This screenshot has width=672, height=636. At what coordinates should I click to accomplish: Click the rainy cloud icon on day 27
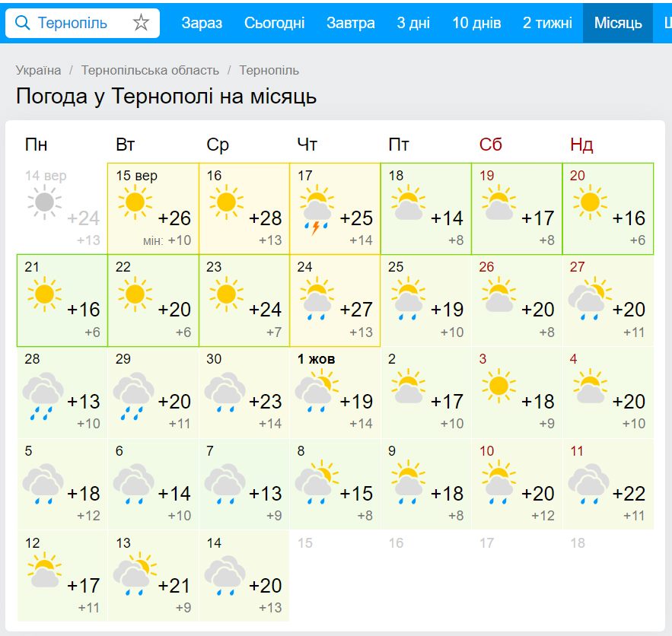tap(590, 298)
